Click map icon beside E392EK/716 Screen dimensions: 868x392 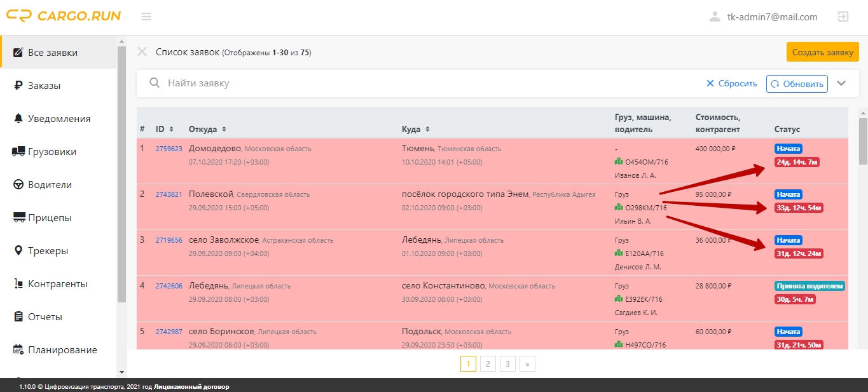point(619,299)
